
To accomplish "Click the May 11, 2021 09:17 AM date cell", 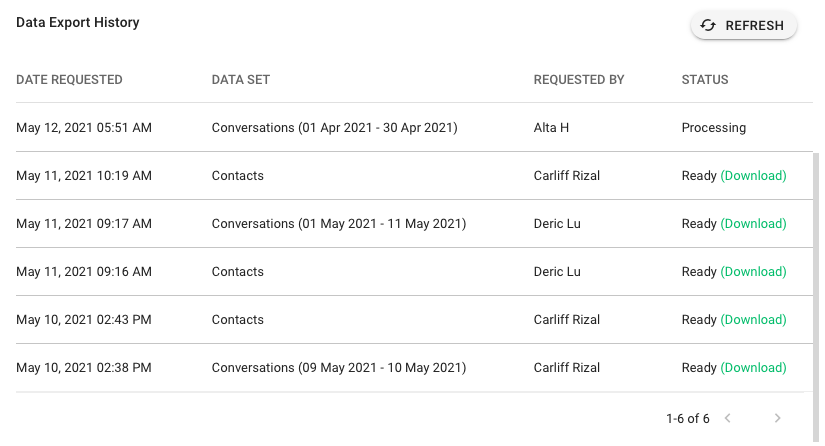I will [x=84, y=224].
